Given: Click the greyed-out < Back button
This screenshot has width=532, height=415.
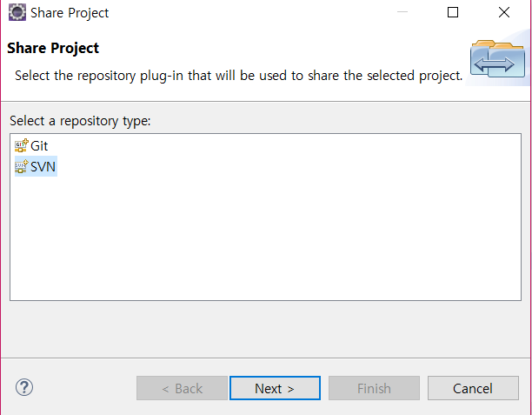Looking at the screenshot, I should 182,388.
